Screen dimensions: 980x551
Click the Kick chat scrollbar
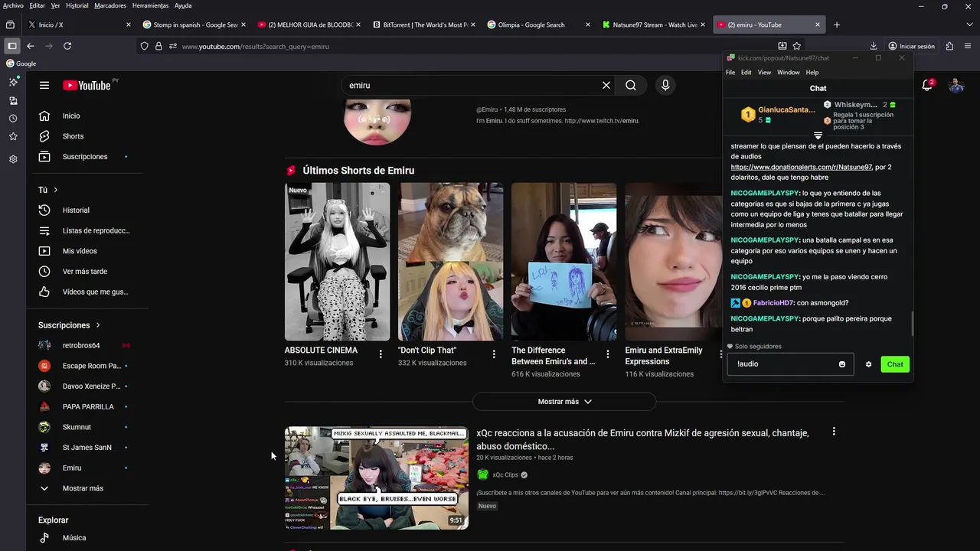coord(911,324)
